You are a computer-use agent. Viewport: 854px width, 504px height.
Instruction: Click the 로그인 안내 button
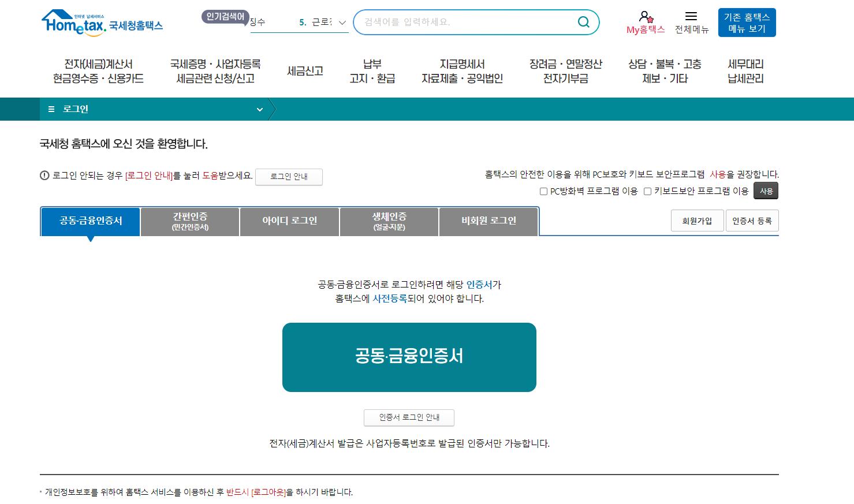289,177
